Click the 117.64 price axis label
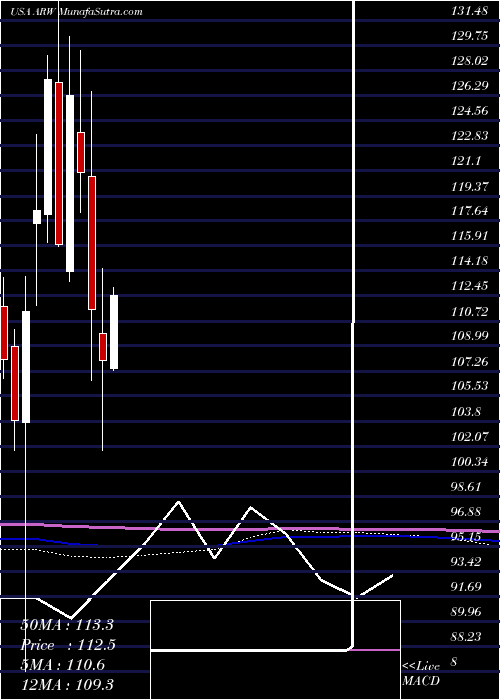Viewport: 500px width, 700px height. [469, 211]
